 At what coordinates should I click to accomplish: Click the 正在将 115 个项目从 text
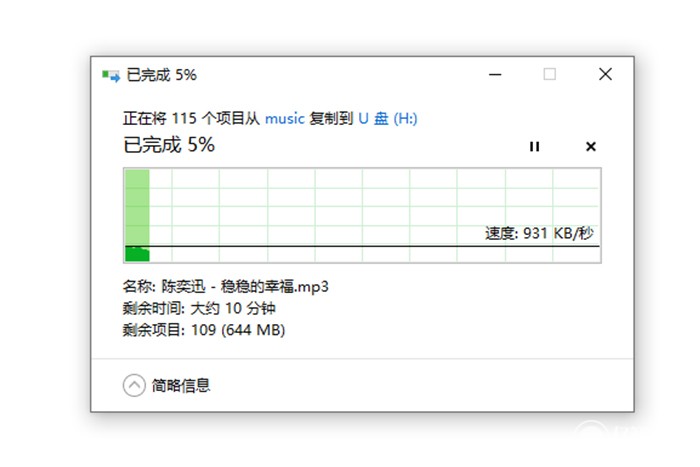point(190,118)
